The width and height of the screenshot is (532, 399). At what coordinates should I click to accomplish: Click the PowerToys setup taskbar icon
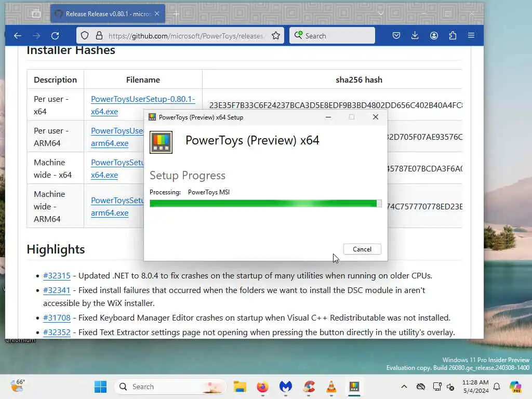(354, 387)
